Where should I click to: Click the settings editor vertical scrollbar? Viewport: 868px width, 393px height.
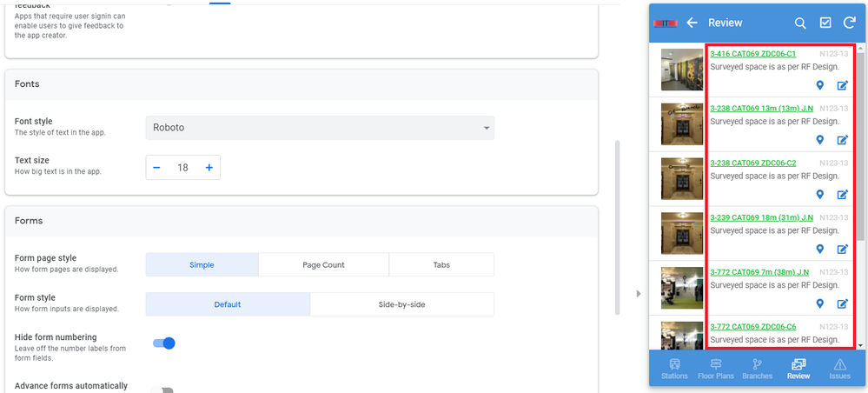(617, 227)
